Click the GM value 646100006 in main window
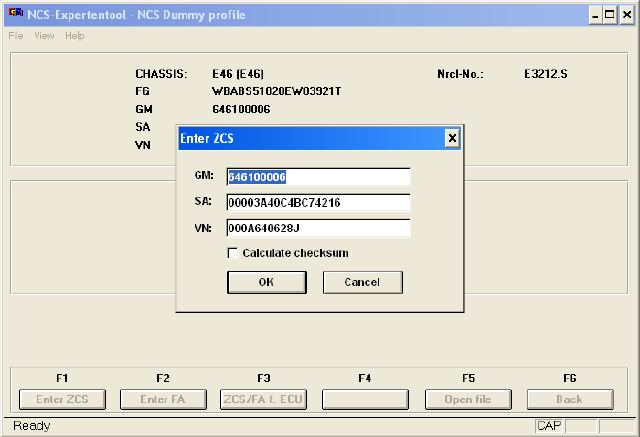The image size is (640, 437). [x=241, y=109]
